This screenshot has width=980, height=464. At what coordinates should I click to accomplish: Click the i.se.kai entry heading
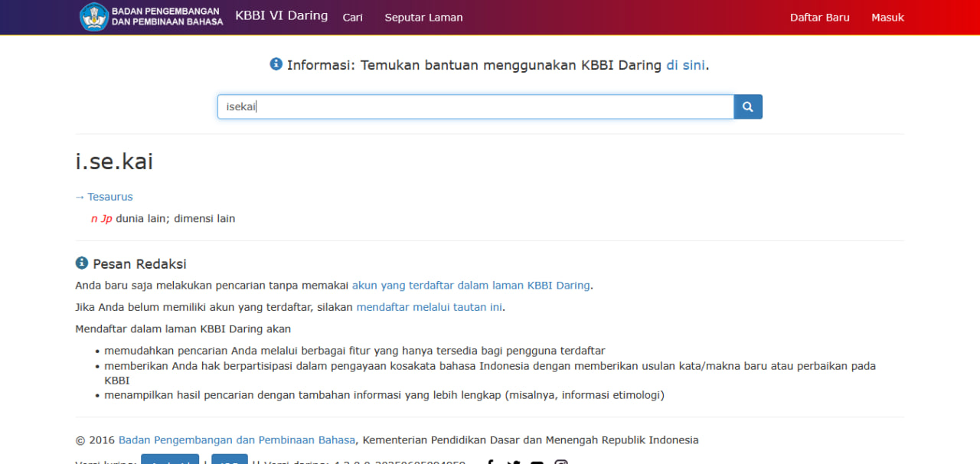[114, 162]
